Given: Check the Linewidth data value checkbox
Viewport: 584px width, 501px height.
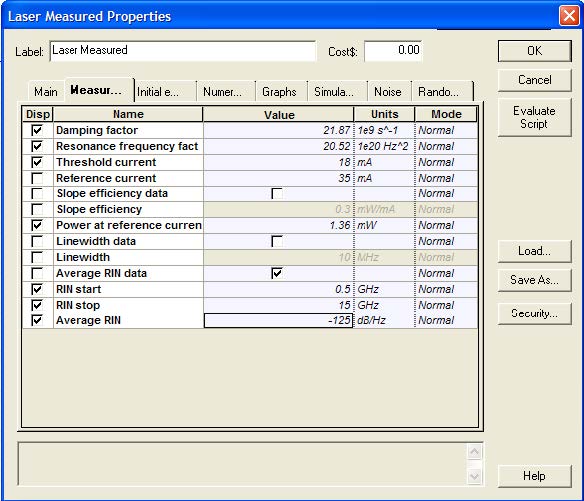Looking at the screenshot, I should point(277,241).
